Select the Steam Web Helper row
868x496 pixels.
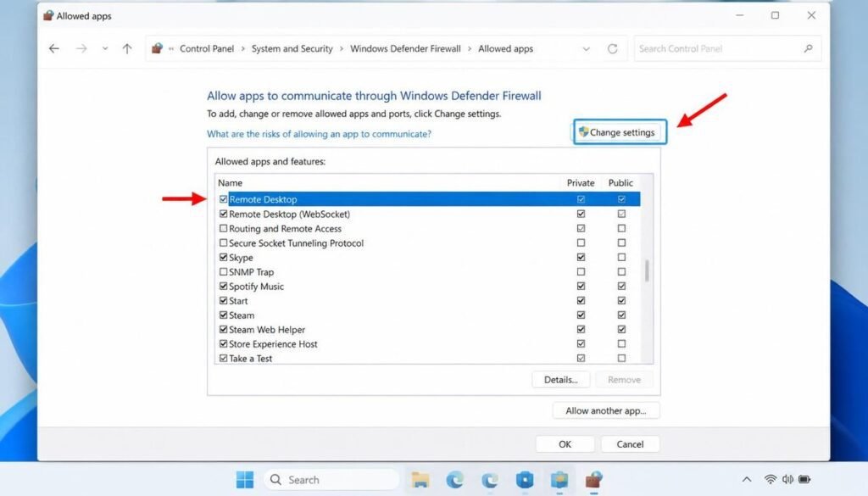pyautogui.click(x=428, y=329)
